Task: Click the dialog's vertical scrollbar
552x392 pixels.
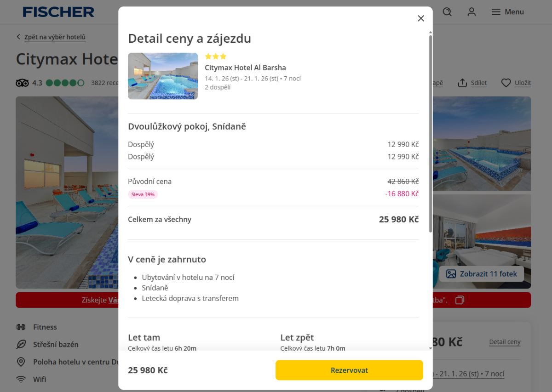Action: 431,133
